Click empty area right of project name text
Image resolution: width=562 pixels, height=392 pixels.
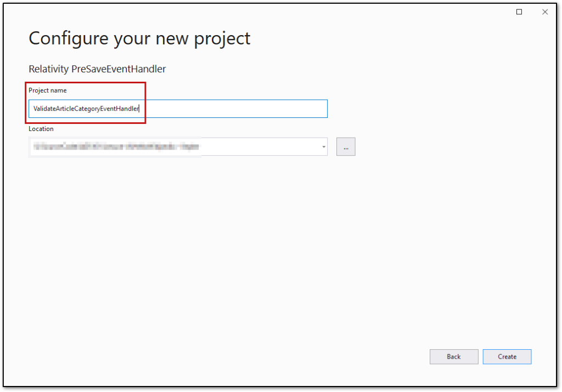tap(233, 109)
